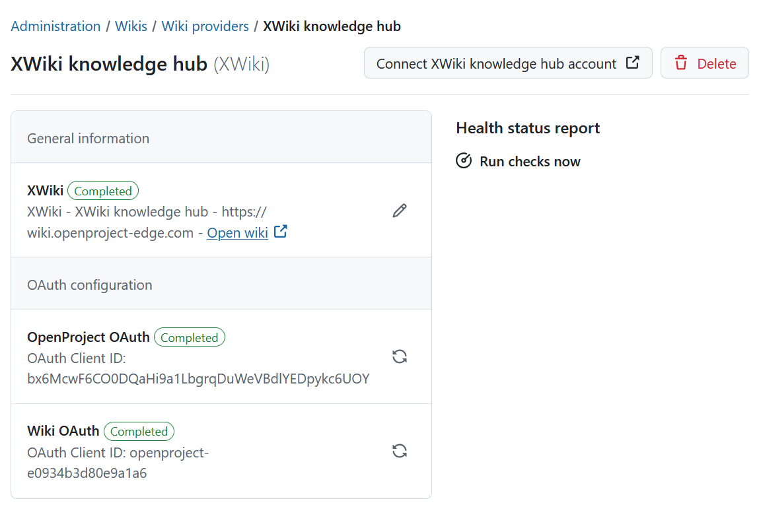Open the Wikis breadcrumb link
This screenshot has height=532, width=761.
131,26
